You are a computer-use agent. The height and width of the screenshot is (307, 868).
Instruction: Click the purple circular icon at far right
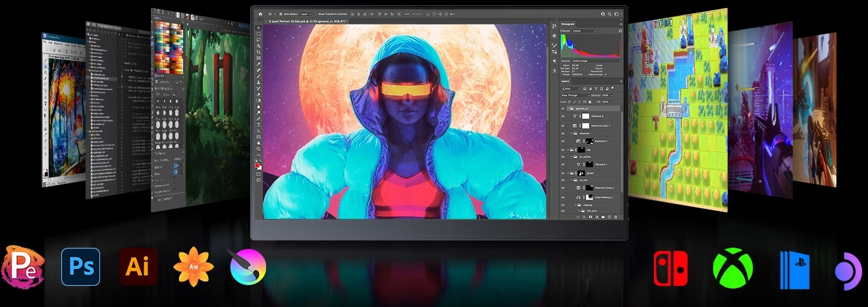click(848, 271)
